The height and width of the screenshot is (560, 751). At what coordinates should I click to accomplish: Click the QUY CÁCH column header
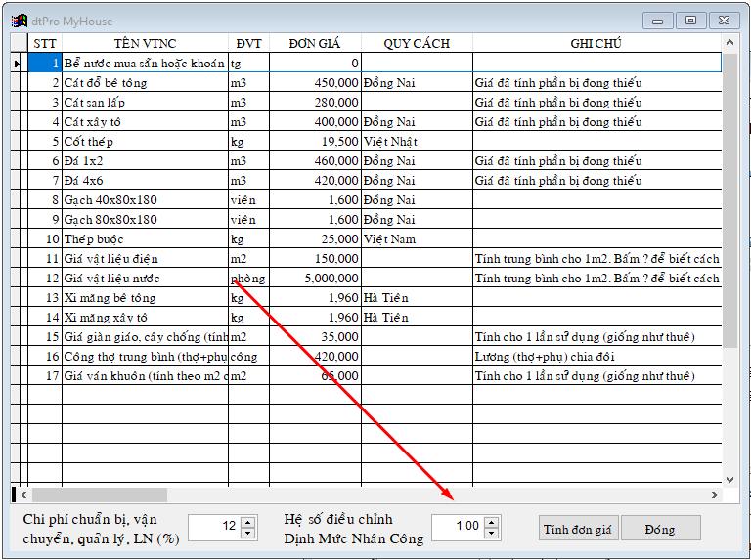point(417,43)
